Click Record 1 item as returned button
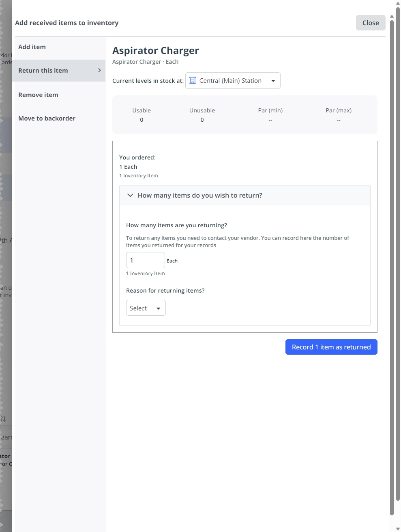The image size is (401, 532). (x=331, y=347)
